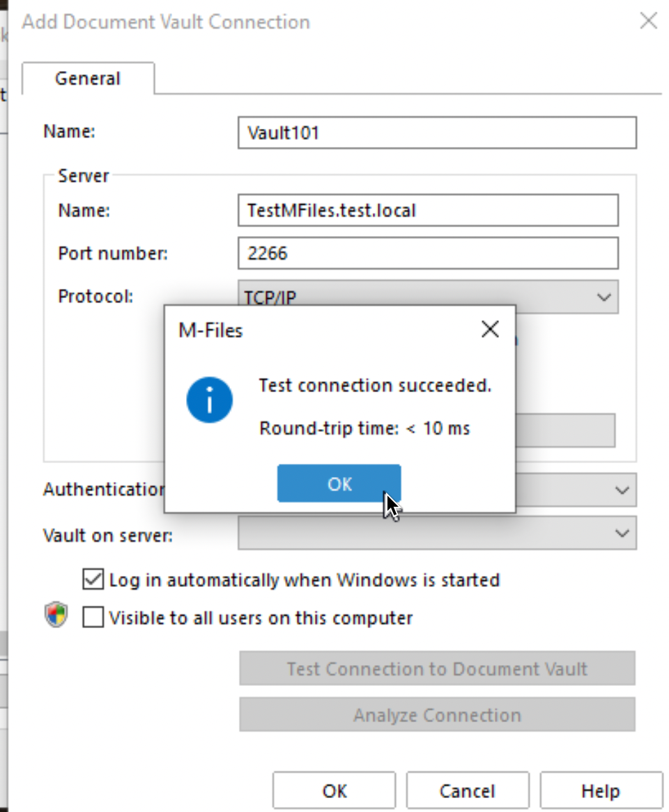Click Test Connection to Document Vault button
The height and width of the screenshot is (812, 669).
tap(438, 669)
